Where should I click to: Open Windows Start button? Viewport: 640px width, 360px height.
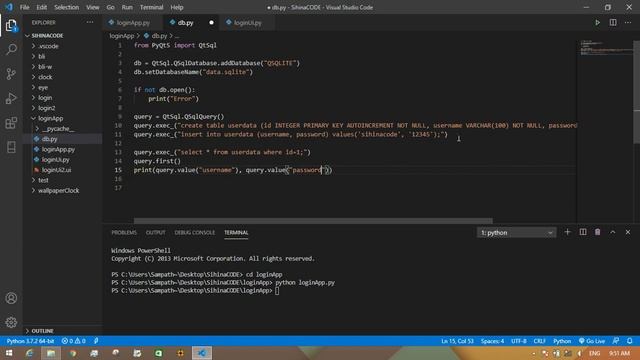pos(9,353)
